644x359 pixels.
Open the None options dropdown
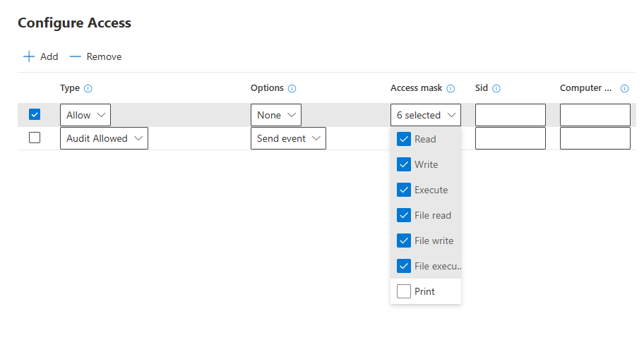click(x=276, y=115)
